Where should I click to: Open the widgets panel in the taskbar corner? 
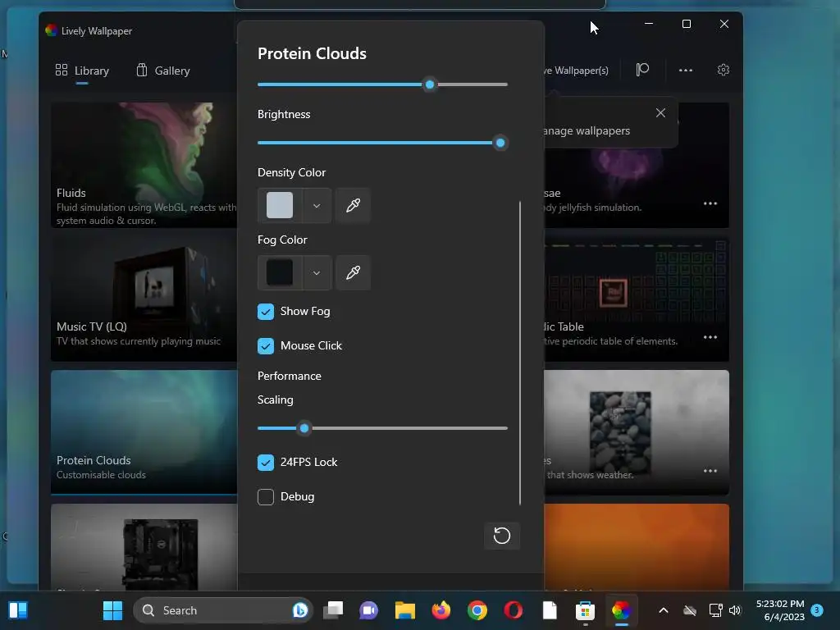pos(18,610)
